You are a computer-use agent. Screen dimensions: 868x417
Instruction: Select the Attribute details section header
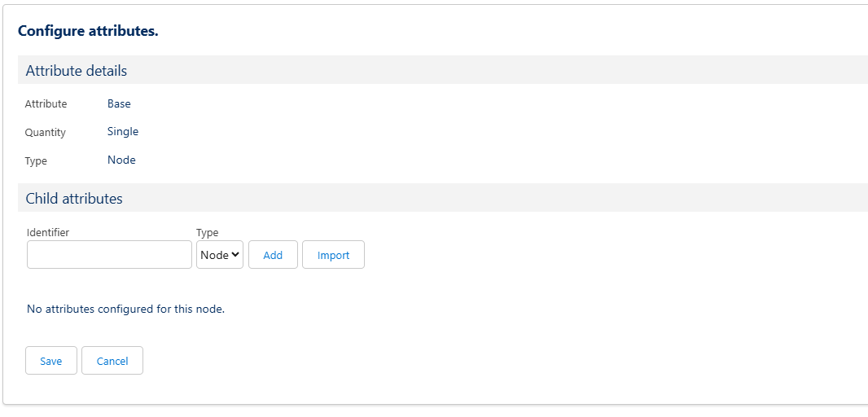tap(77, 71)
